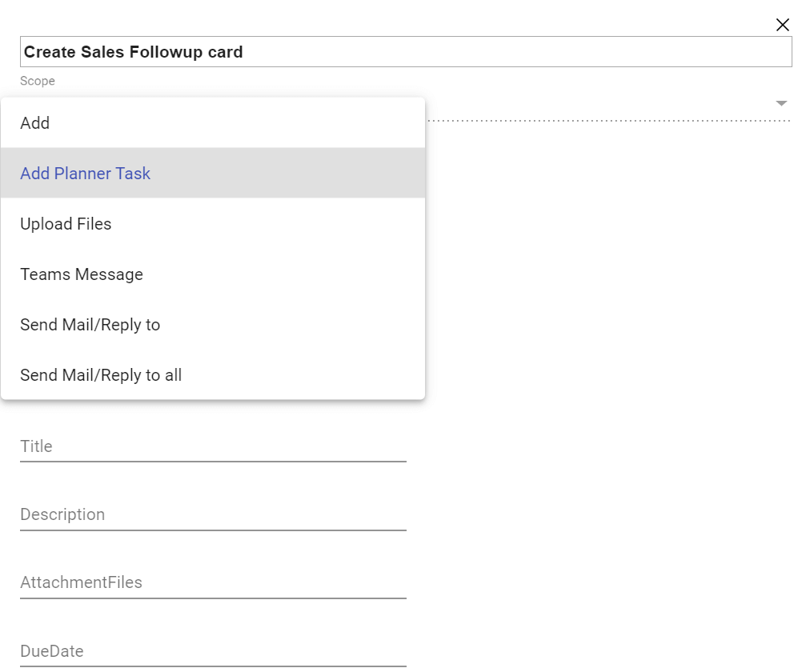Click the Title placeholder text

tap(36, 446)
